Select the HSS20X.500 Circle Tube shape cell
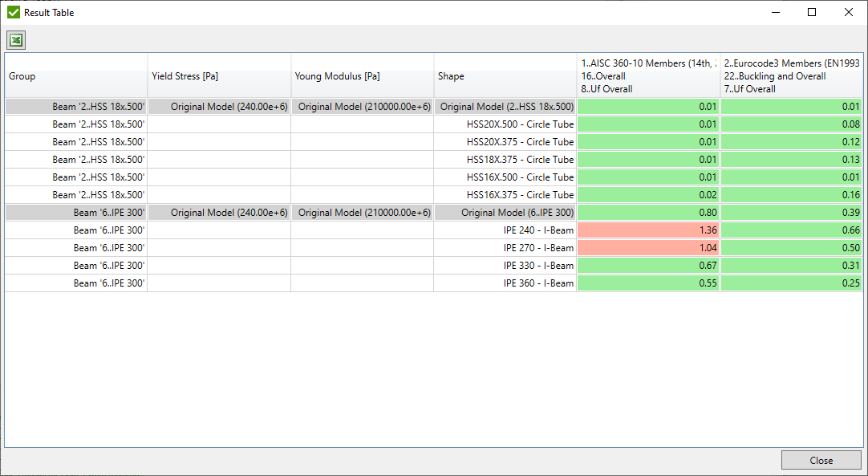 point(504,124)
